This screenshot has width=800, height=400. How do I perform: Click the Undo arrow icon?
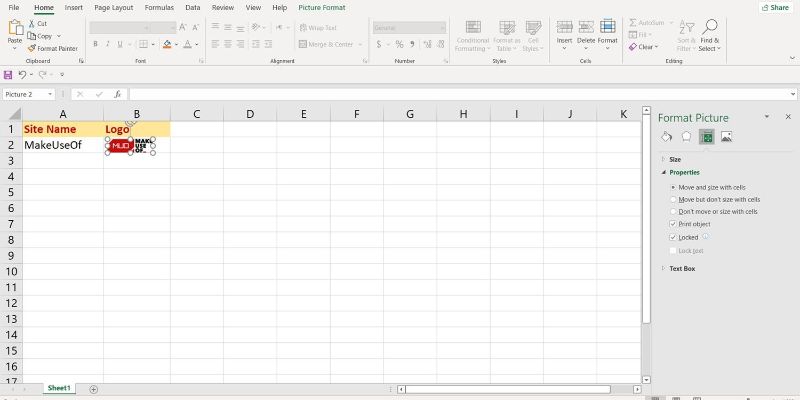tap(24, 75)
